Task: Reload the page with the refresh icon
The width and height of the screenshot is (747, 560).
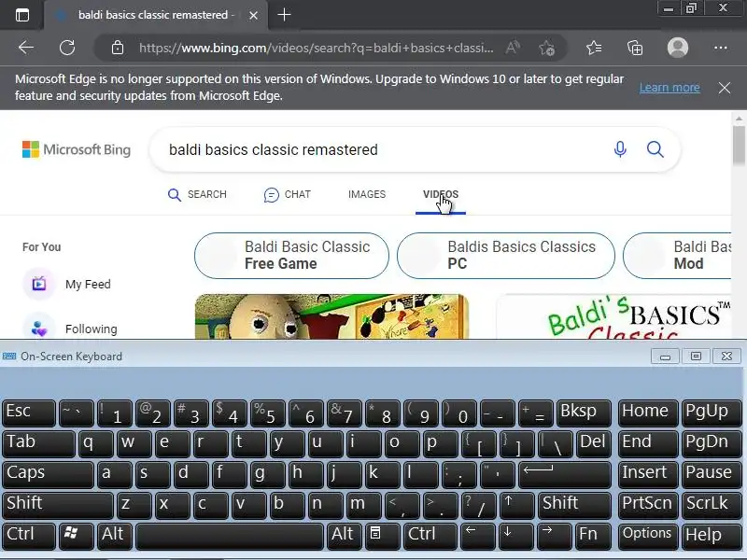Action: [67, 48]
